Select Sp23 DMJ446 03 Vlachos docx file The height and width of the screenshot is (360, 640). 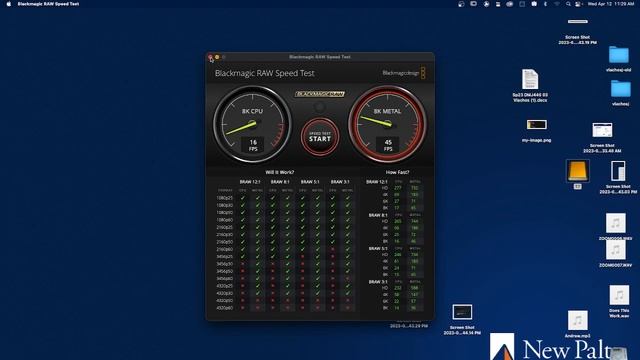[530, 85]
